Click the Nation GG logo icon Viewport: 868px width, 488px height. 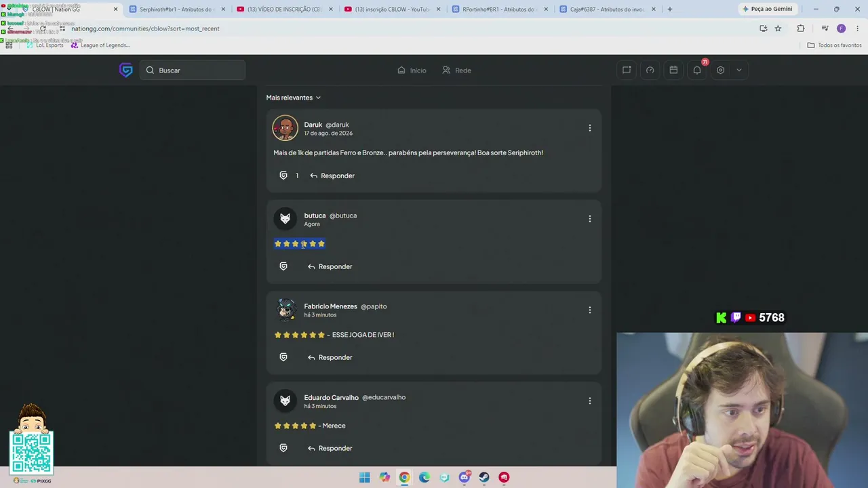[126, 70]
